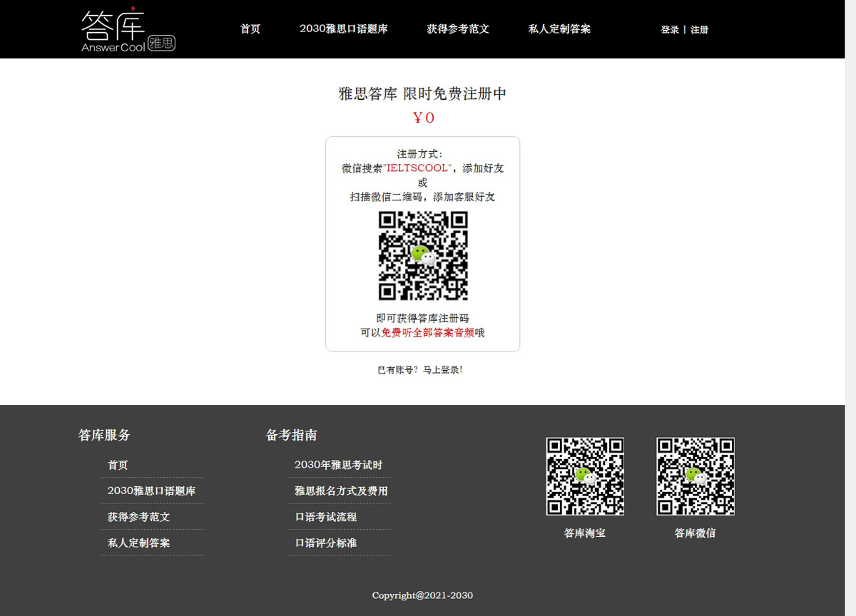Viewport: 856px width, 616px height.
Task: Click the 已有账号？马上登录! link
Action: tap(420, 370)
